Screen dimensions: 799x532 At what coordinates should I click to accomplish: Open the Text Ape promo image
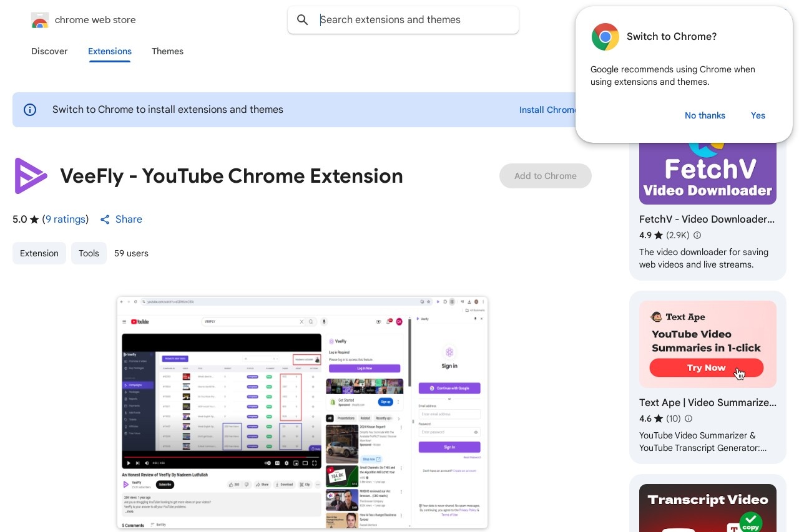[708, 344]
